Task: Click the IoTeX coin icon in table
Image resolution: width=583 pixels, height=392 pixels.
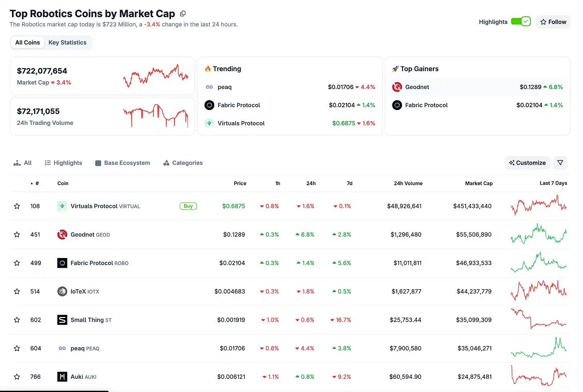Action: (62, 292)
